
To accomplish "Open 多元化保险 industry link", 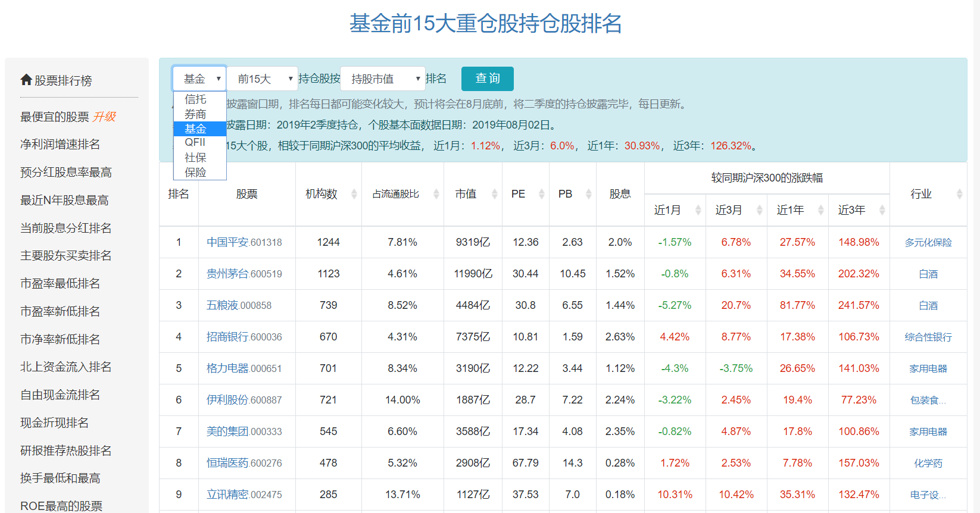I will coord(928,242).
